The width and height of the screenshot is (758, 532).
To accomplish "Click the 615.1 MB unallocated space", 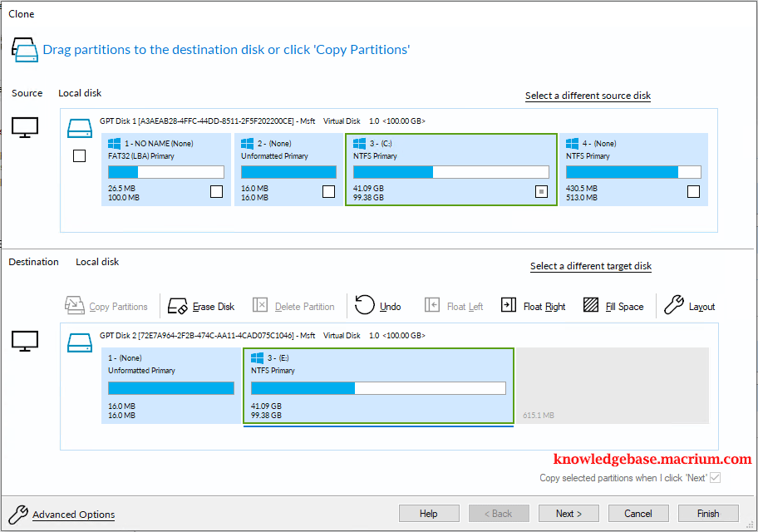I will (x=612, y=386).
